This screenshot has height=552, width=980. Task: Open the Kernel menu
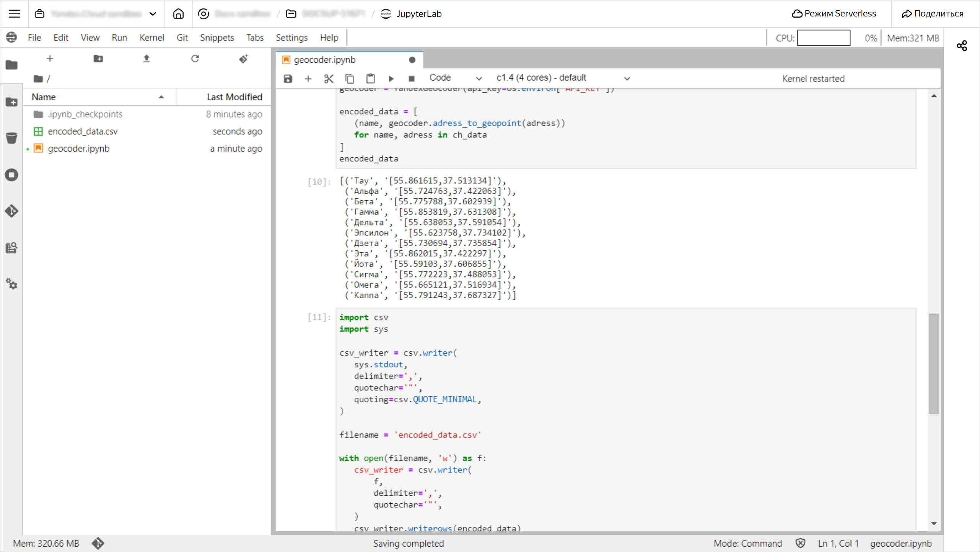tap(151, 38)
